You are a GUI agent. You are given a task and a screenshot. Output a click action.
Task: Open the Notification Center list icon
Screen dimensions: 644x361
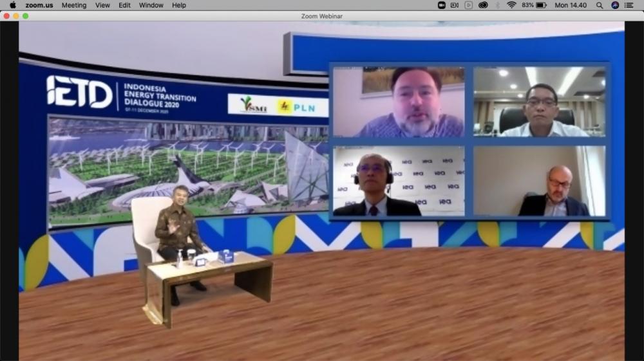pyautogui.click(x=629, y=5)
